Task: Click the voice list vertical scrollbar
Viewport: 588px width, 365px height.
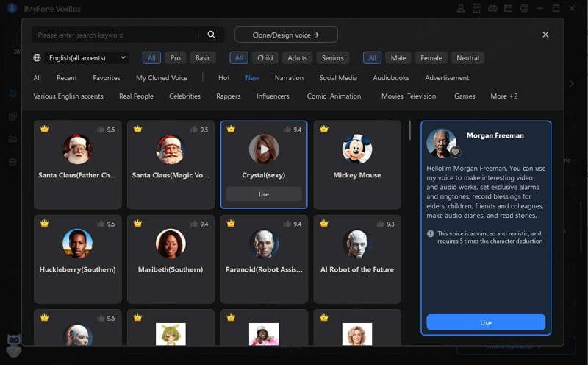Action: click(x=409, y=131)
